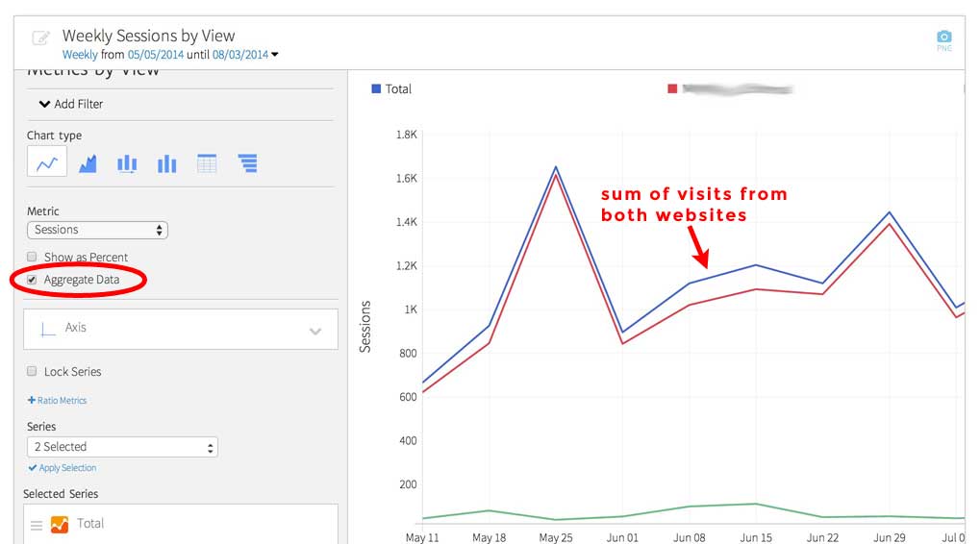Grab the Total series drag handle
The image size is (980, 544).
coord(37,525)
